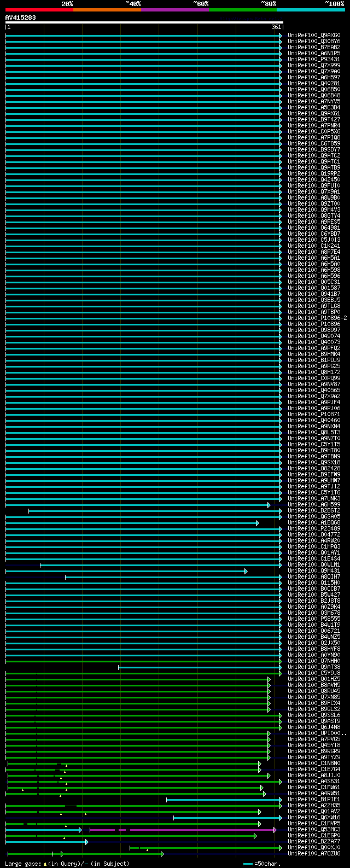This screenshot has width=350, height=868.
Task: Click the cyan ~100% identity legend segment
Action: [311, 9]
